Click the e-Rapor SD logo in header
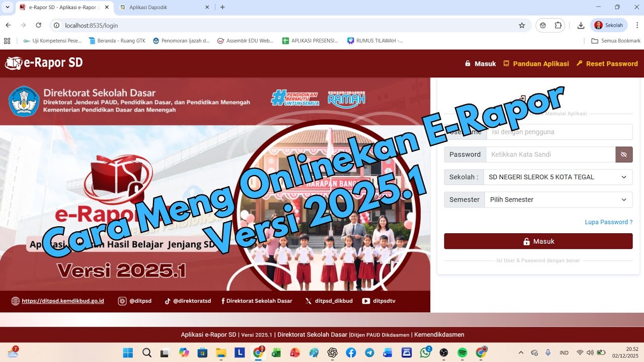Image resolution: width=644 pixels, height=362 pixels. point(44,63)
